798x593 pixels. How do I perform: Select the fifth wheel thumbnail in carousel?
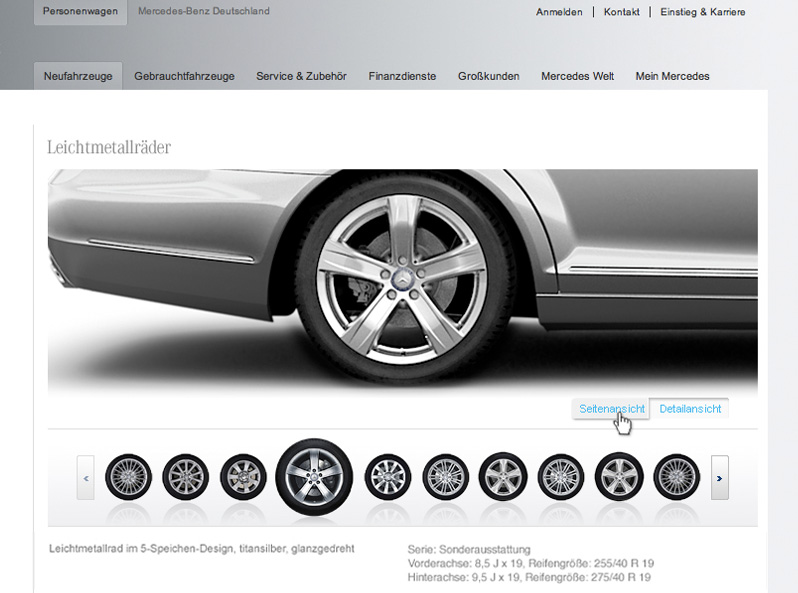click(388, 477)
